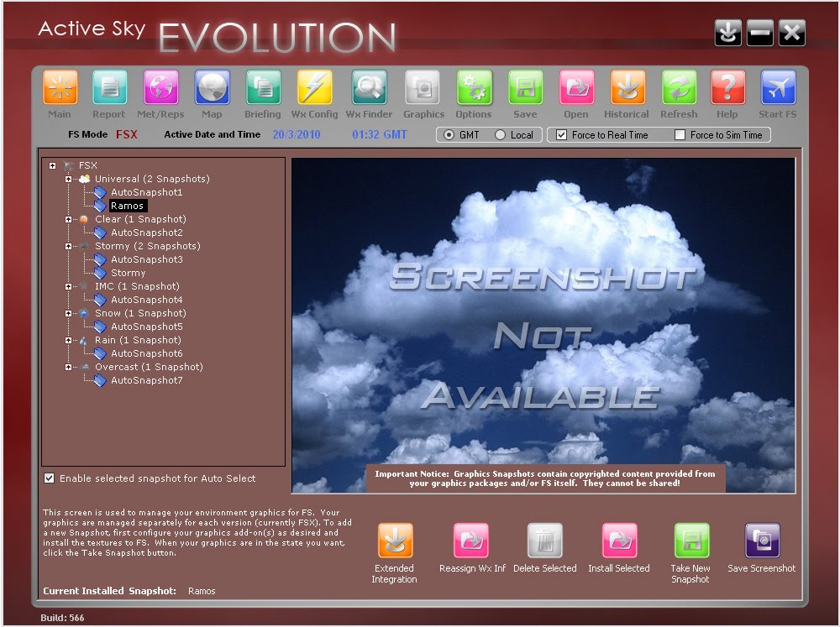Select AutoSnapshot7 under Overcast
The width and height of the screenshot is (840, 627).
point(146,380)
